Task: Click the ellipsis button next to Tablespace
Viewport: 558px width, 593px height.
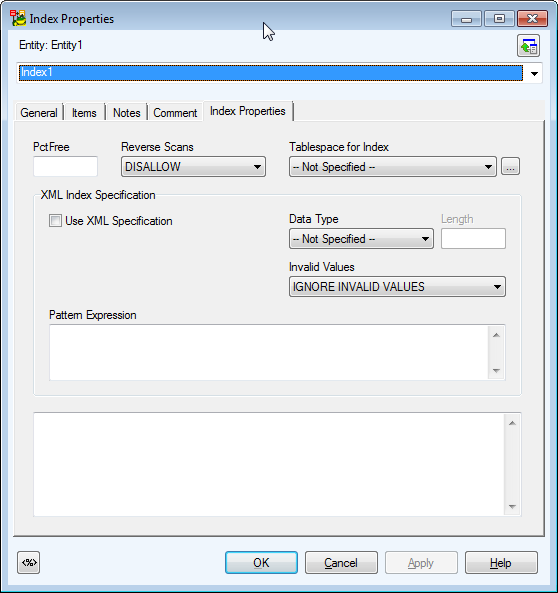Action: pyautogui.click(x=510, y=166)
